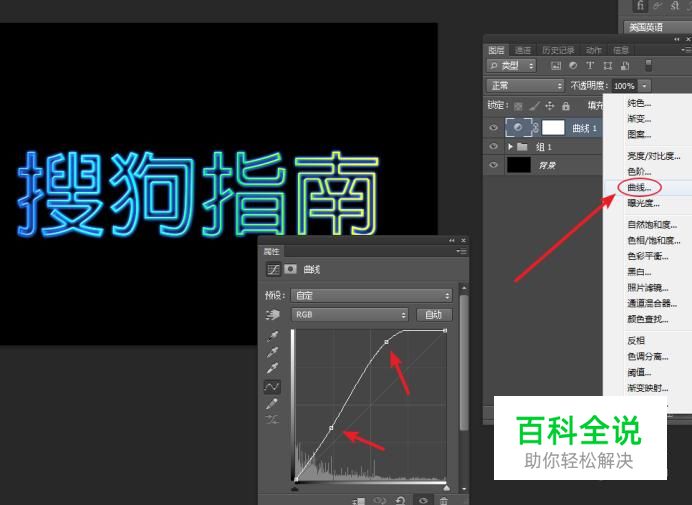692x505 pixels.
Task: Choose 亮度/对比度... menu item
Action: click(x=654, y=156)
